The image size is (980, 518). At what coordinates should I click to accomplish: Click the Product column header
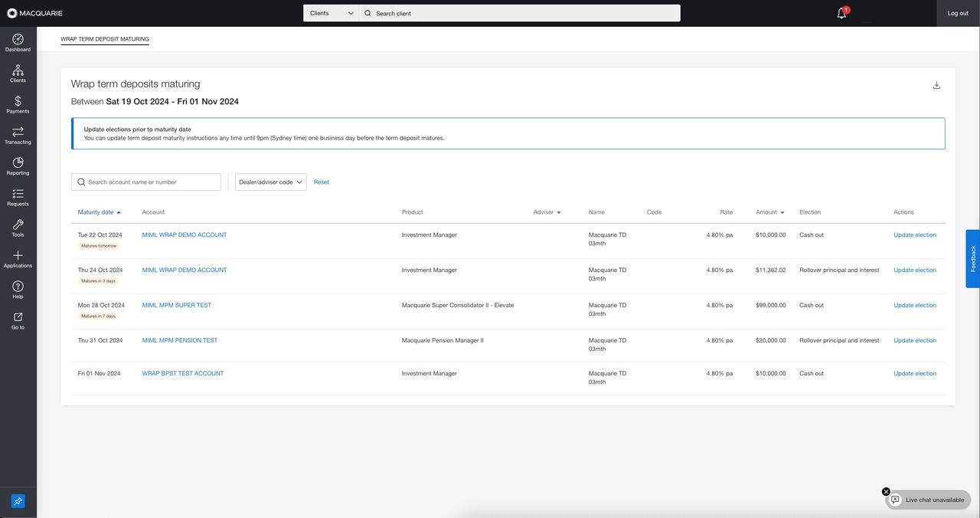[413, 212]
